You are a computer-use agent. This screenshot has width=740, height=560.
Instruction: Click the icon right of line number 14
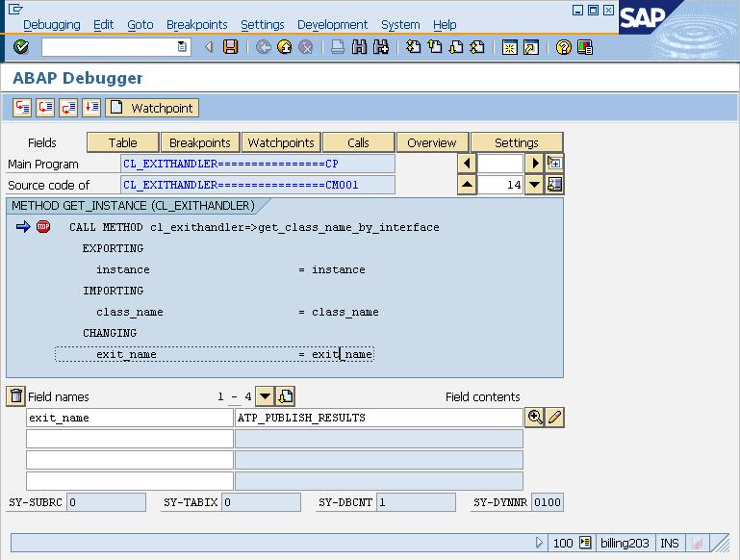click(554, 185)
